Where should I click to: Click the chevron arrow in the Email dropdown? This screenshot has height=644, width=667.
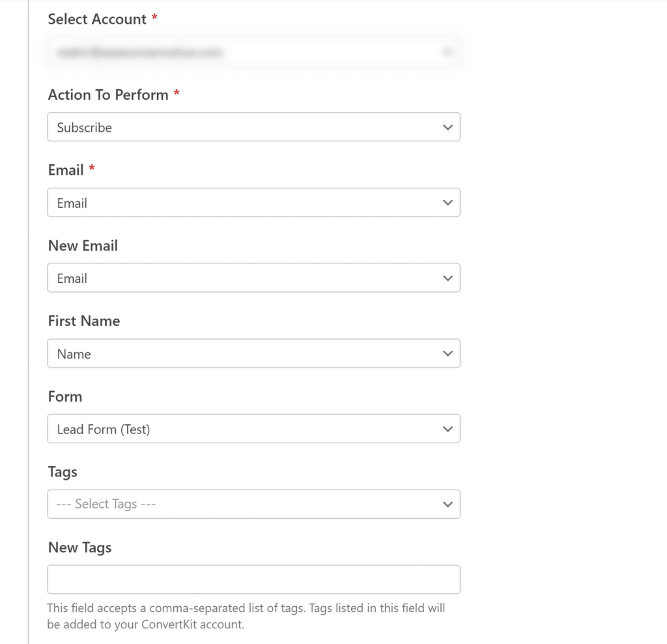tap(447, 203)
